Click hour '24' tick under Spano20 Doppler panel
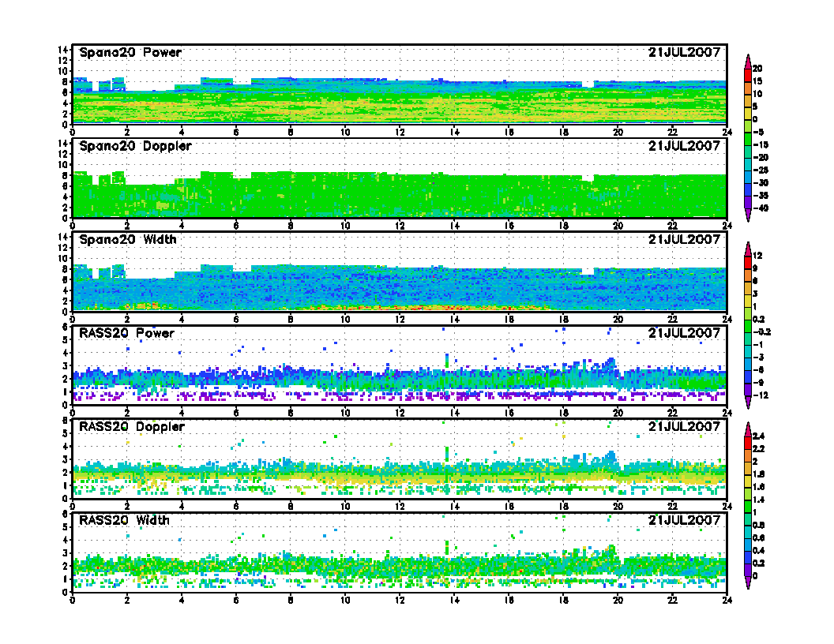834x644 pixels. tap(727, 226)
